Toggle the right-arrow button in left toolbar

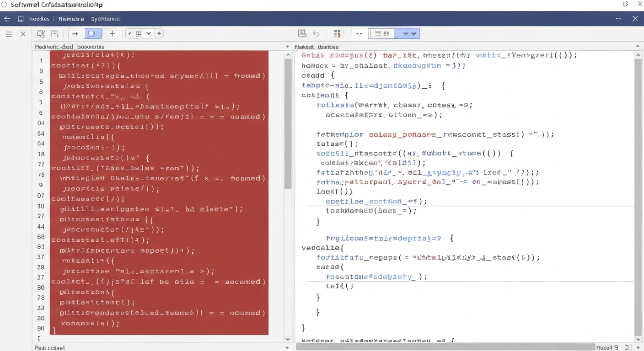point(75,34)
